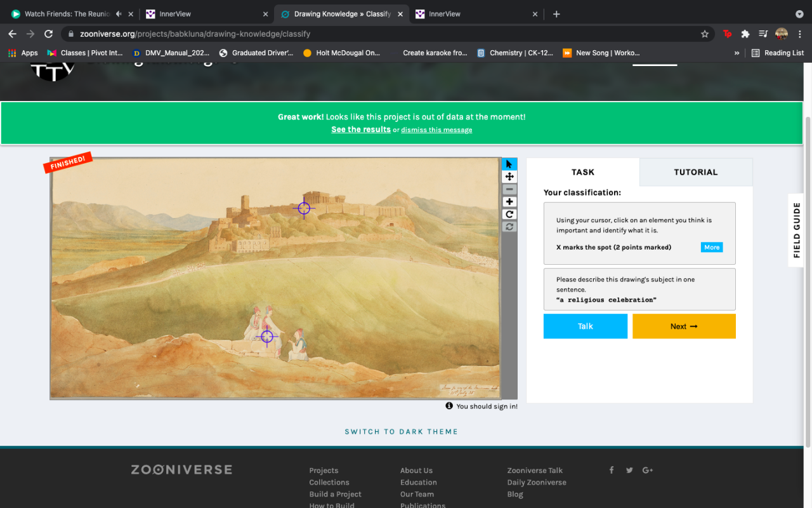
Task: Click the site lock icon
Action: pos(70,34)
